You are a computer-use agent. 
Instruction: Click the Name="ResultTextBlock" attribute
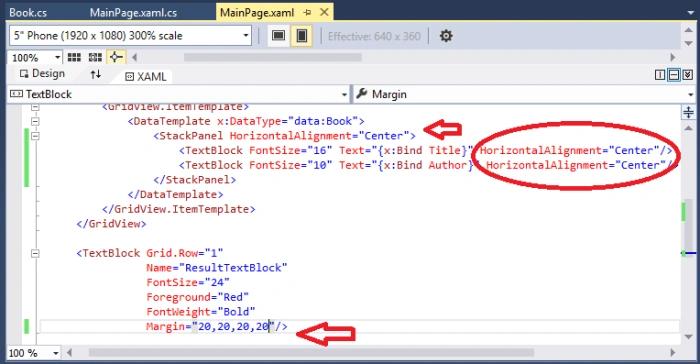coord(217,268)
